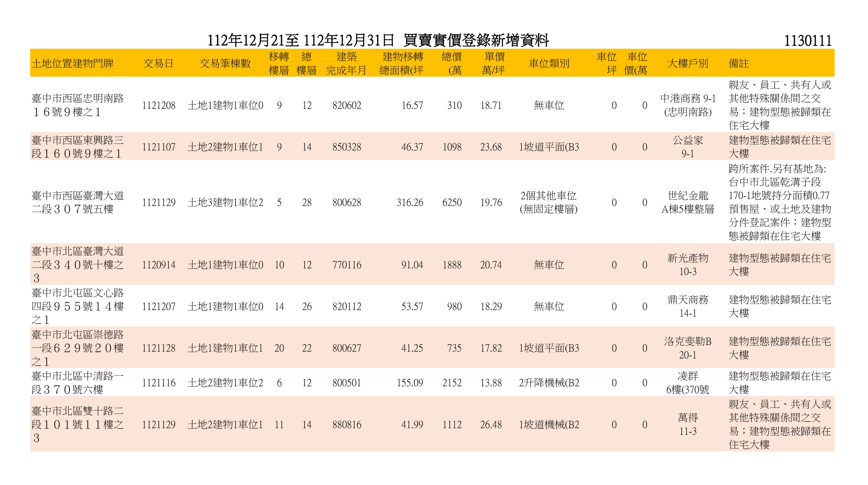Viewport: 868px width, 485px height.
Task: Click completion date 800627
Action: click(x=347, y=348)
